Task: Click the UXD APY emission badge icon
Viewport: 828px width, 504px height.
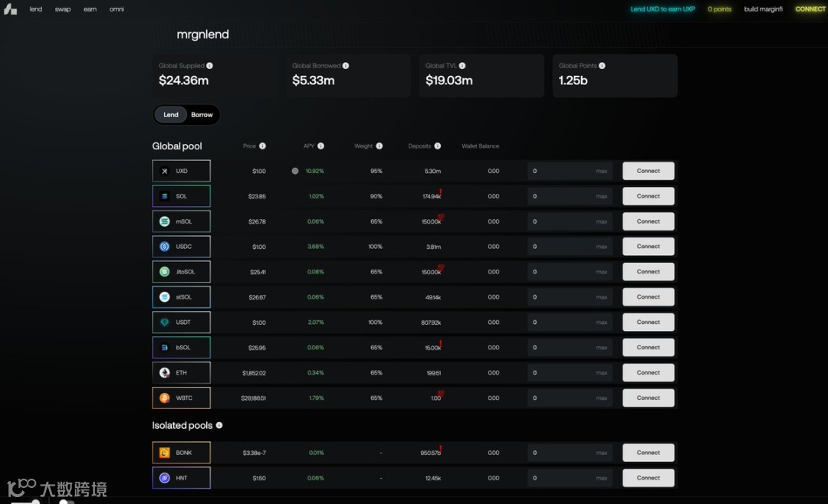Action: click(295, 171)
